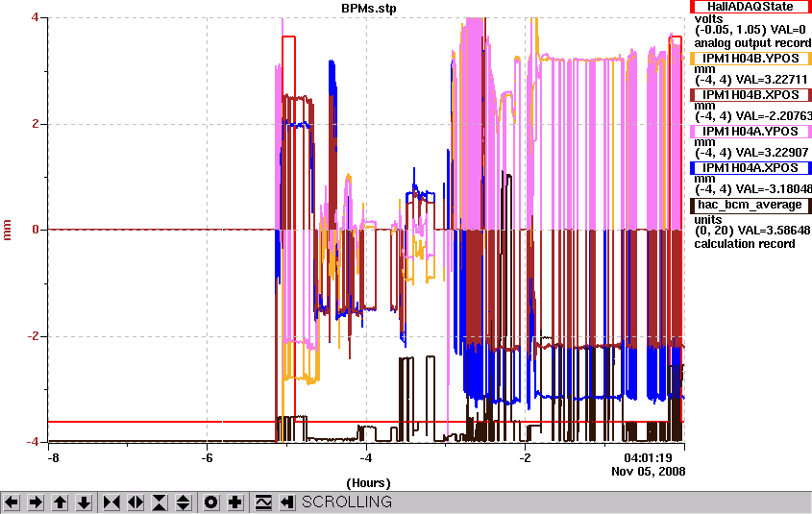Click the SCROLLING status label
The height and width of the screenshot is (514, 812).
pyautogui.click(x=347, y=502)
